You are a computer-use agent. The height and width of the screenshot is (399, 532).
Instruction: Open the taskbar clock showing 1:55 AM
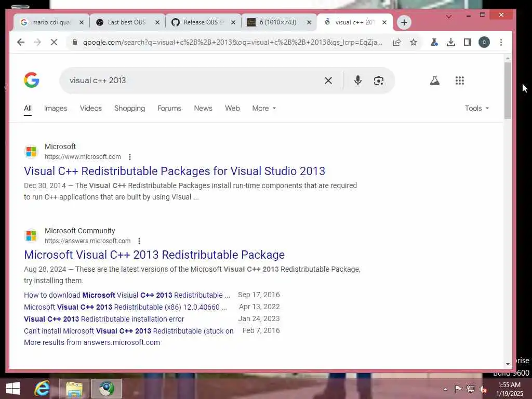coord(509,389)
